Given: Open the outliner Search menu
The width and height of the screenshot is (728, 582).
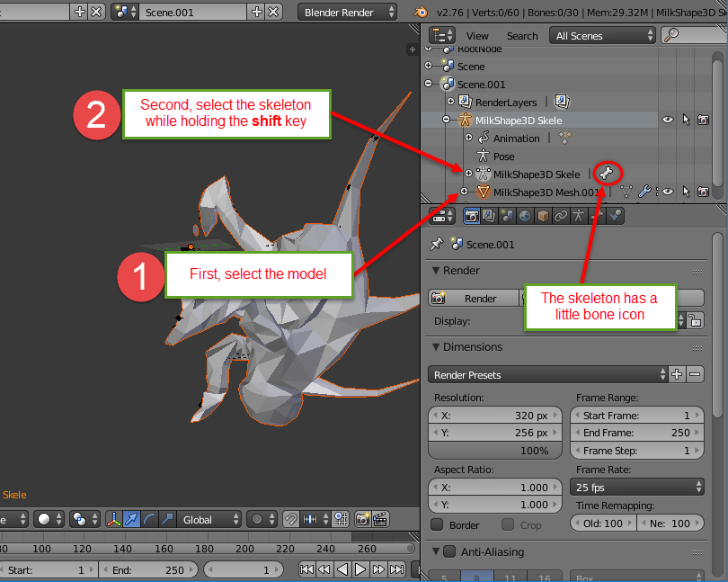Looking at the screenshot, I should click(x=522, y=36).
